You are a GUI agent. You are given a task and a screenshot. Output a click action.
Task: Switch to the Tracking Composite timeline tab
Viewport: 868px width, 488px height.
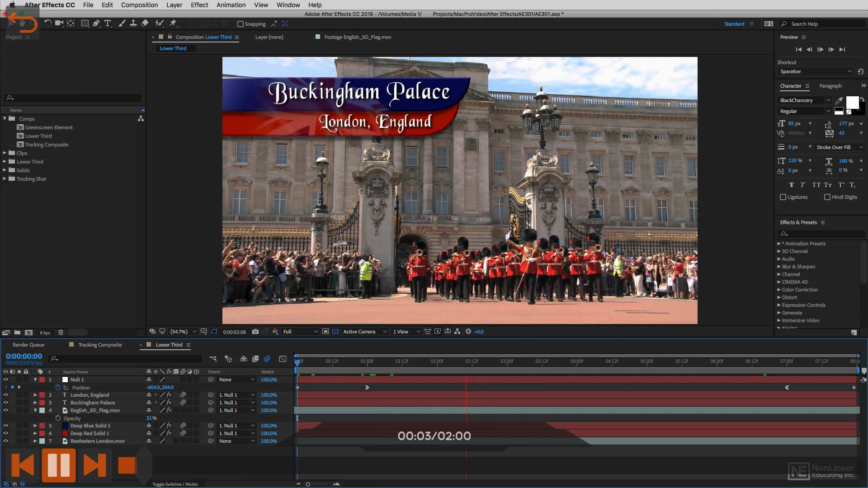pyautogui.click(x=100, y=345)
